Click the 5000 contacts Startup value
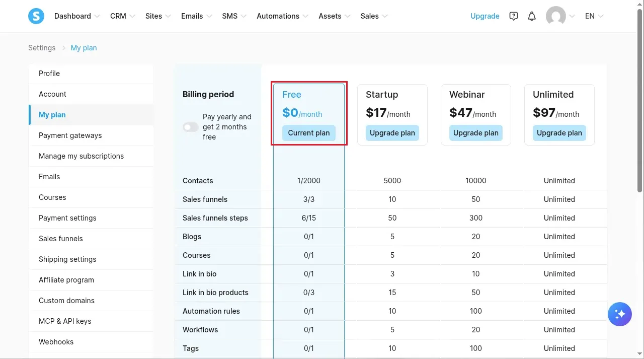This screenshot has height=359, width=644. coord(392,181)
